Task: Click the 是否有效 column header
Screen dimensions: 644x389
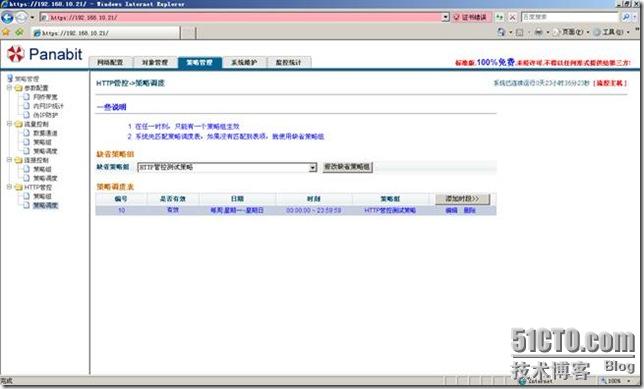Action: 173,199
